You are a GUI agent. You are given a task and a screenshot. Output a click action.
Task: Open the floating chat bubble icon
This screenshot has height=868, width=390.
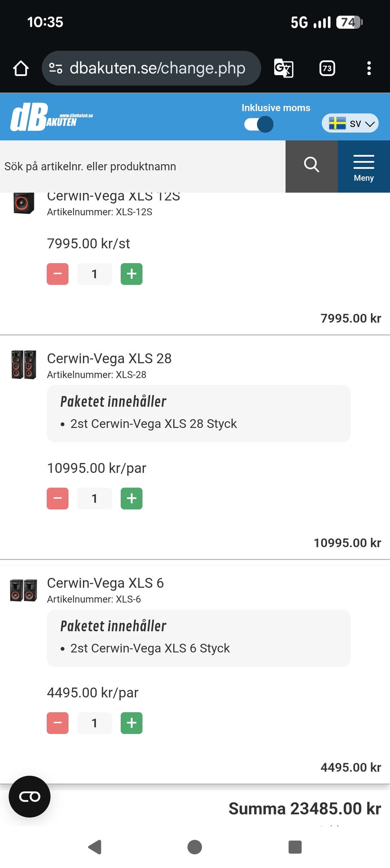click(30, 797)
